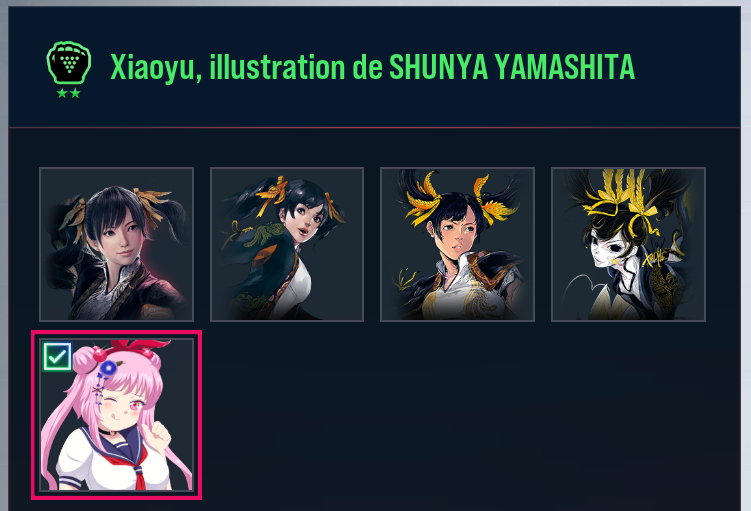Screen dimensions: 751x511
Task: Click the blue flower hairpin on pink-haired avatar
Action: coord(108,368)
